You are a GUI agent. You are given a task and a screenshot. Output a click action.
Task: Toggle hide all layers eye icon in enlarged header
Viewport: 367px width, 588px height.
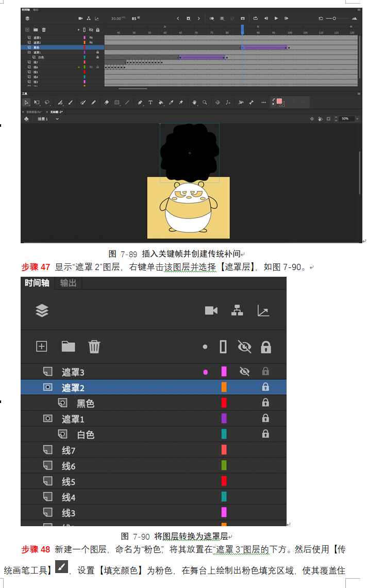(245, 346)
